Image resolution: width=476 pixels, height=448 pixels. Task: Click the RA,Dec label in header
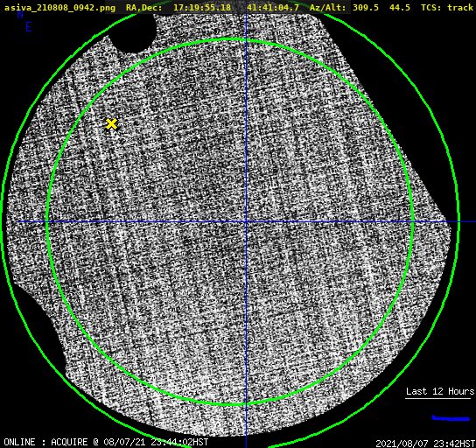(144, 8)
